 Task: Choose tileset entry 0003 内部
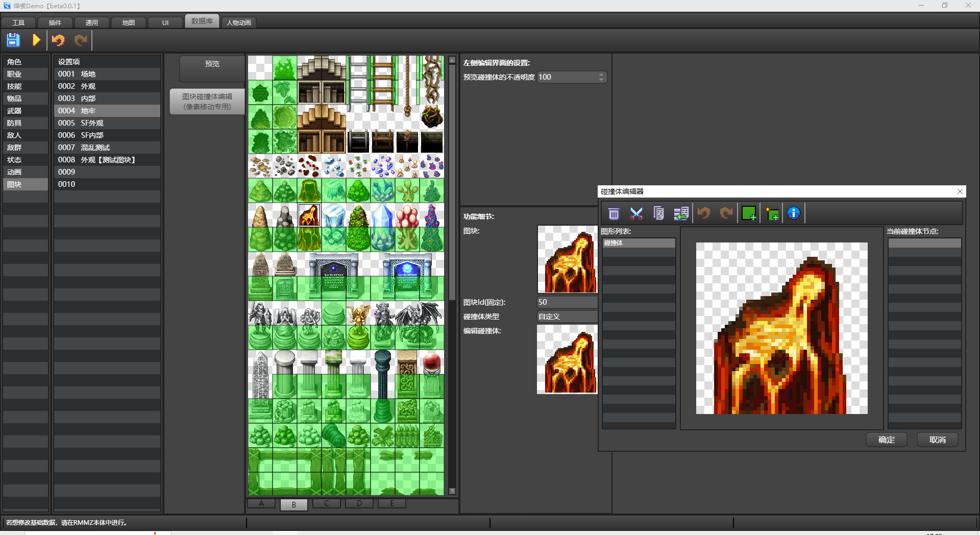[x=107, y=99]
